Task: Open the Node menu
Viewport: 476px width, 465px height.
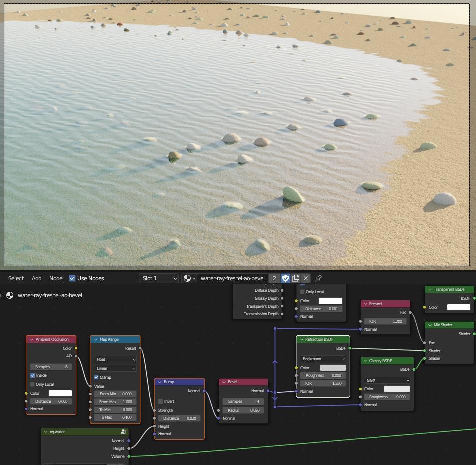Action: point(56,278)
